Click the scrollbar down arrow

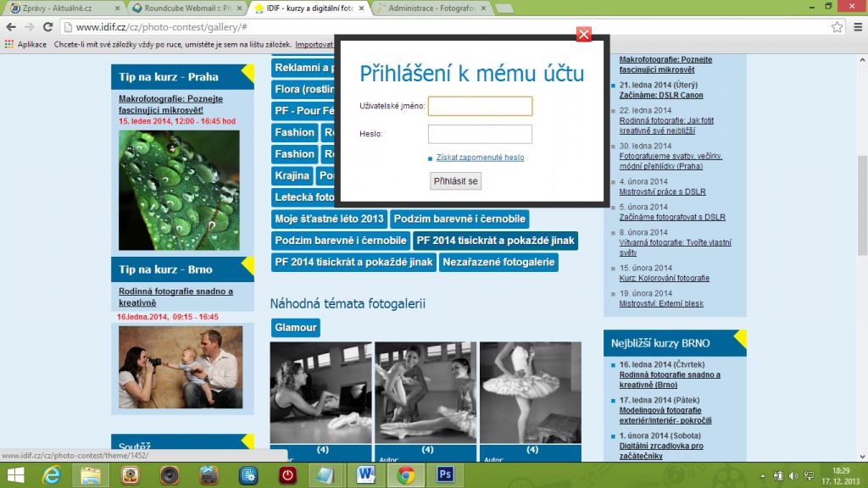[862, 457]
